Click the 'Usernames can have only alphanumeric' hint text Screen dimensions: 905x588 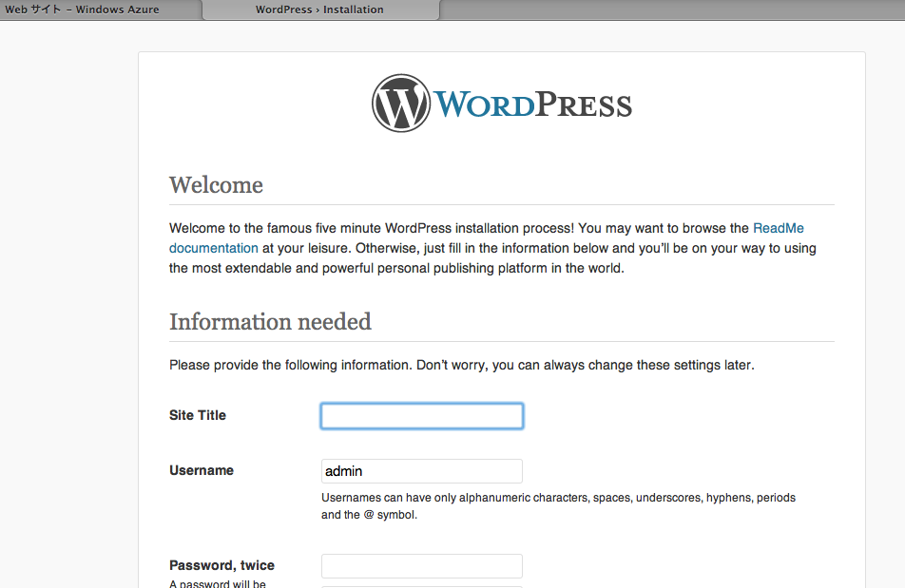[x=558, y=506]
